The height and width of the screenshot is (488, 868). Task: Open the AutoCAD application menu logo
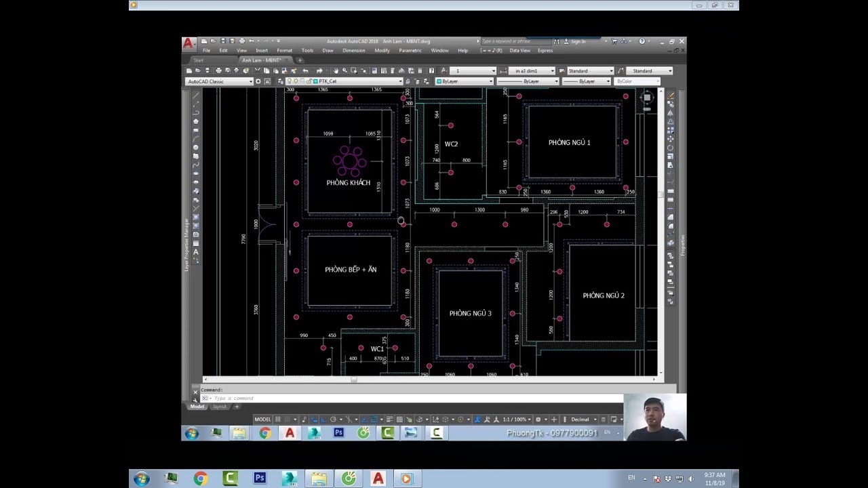coord(189,43)
